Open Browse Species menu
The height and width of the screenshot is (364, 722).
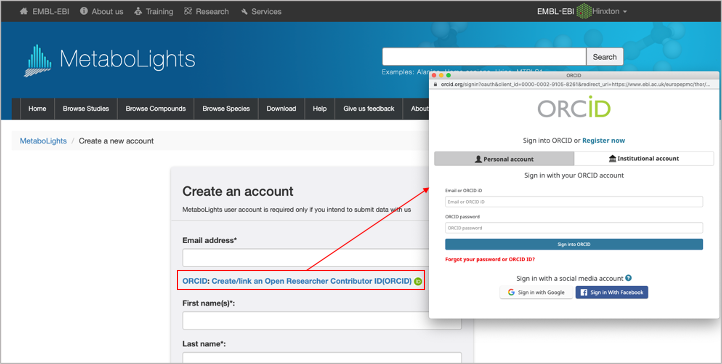point(226,109)
